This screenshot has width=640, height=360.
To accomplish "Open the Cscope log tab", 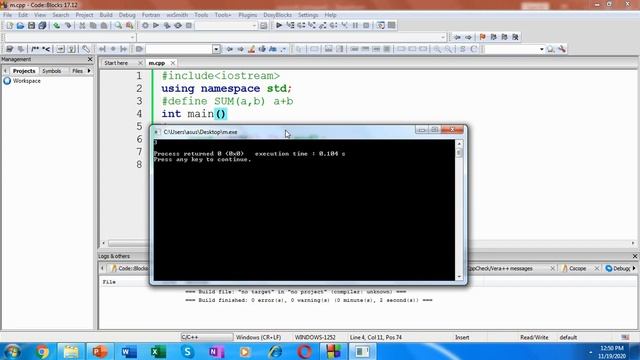I will click(x=577, y=268).
